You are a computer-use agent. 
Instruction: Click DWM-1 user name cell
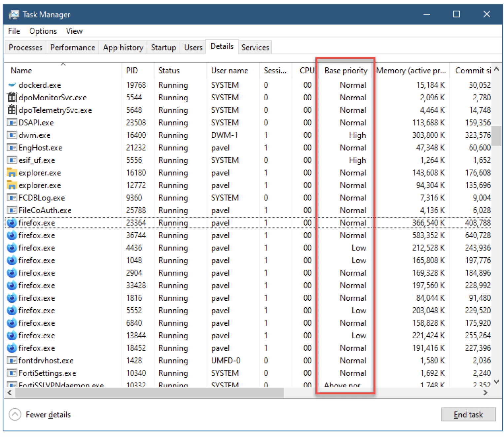pyautogui.click(x=225, y=135)
